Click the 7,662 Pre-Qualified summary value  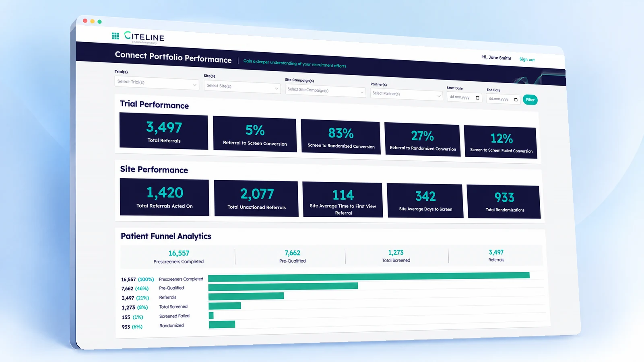(293, 253)
